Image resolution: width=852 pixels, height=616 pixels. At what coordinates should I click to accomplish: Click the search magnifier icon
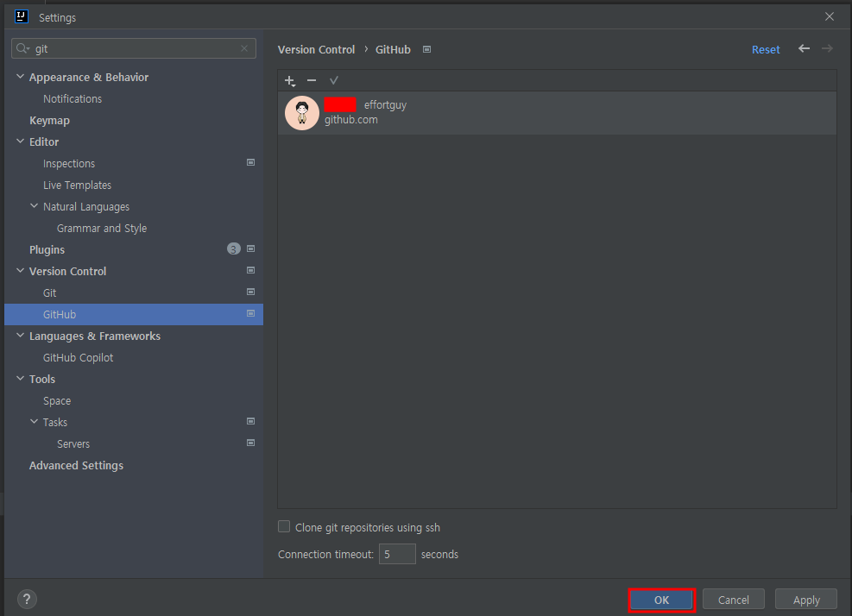click(x=22, y=48)
